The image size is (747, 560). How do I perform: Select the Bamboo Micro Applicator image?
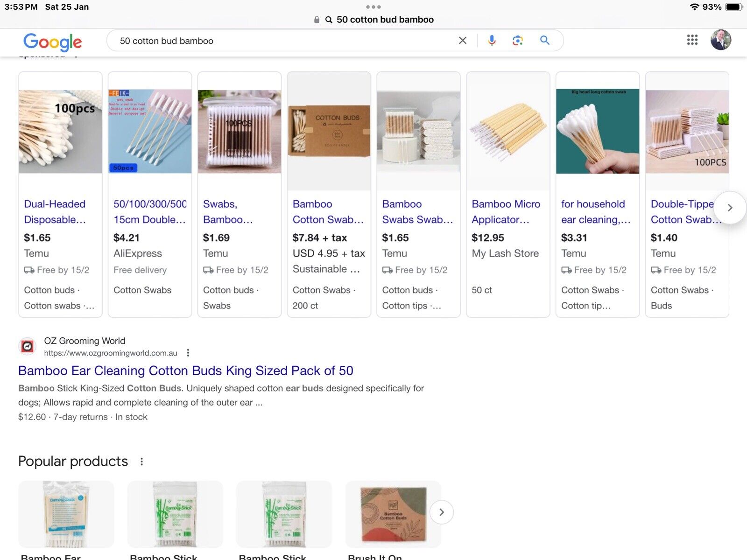(508, 132)
